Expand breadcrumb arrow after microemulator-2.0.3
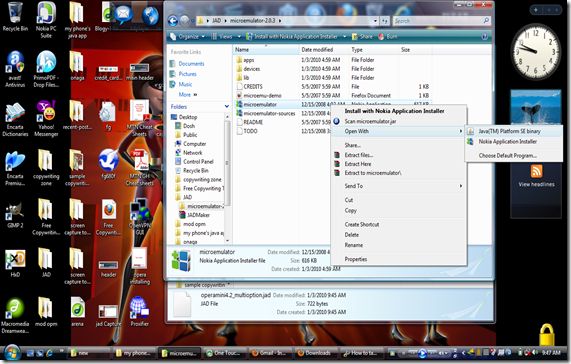This screenshot has width=571, height=364. tap(280, 21)
